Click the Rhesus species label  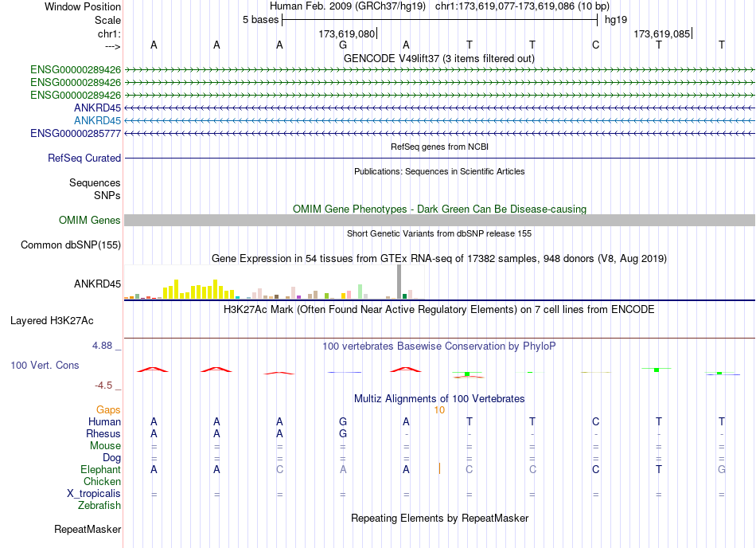click(x=103, y=433)
